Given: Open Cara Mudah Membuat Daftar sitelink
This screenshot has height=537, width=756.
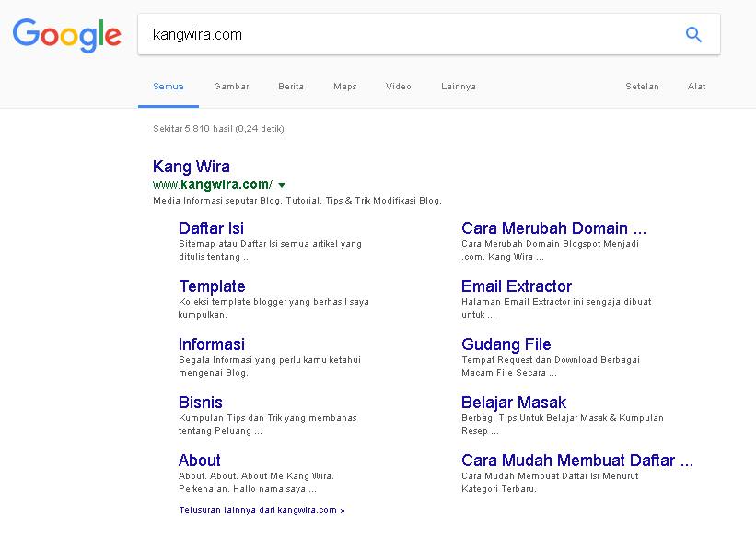Looking at the screenshot, I should (x=577, y=461).
